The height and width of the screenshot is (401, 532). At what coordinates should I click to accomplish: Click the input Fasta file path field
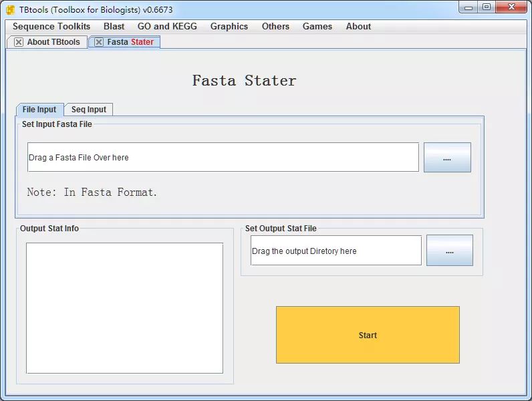[x=223, y=158]
